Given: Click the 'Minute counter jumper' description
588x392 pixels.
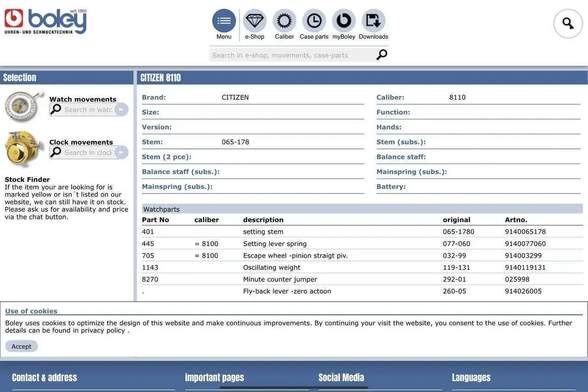Looking at the screenshot, I should point(280,279).
